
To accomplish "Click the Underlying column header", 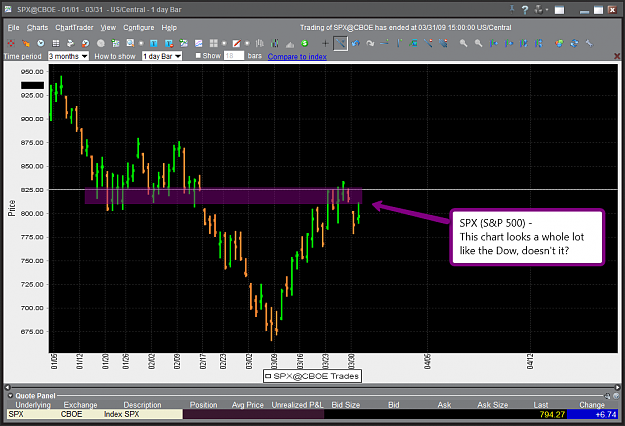I will pyautogui.click(x=33, y=405).
